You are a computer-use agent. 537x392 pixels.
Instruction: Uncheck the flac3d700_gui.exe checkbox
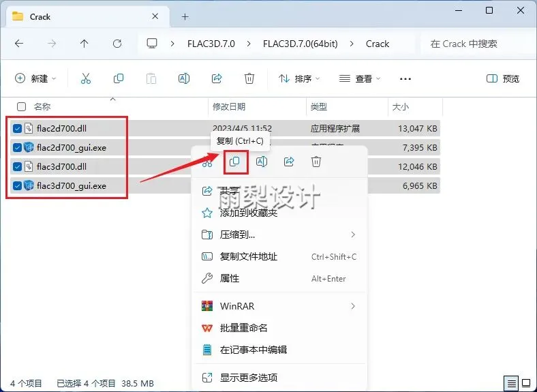tap(17, 185)
